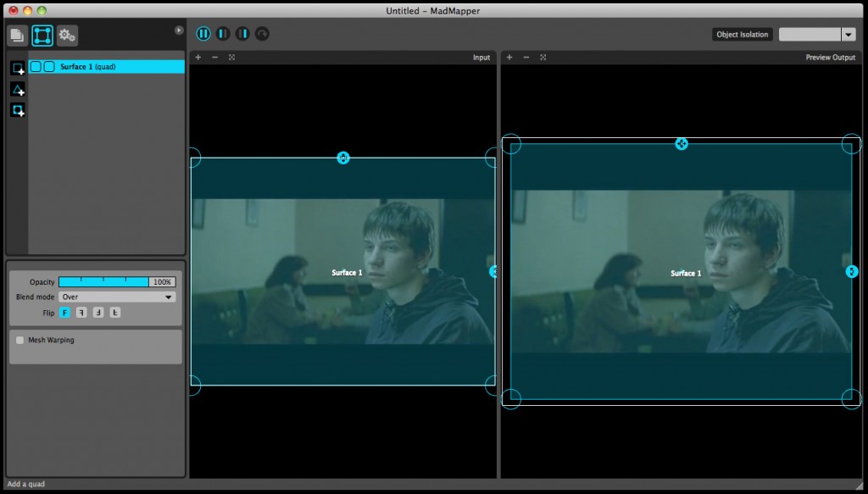The height and width of the screenshot is (494, 868).
Task: Click the Opacity slider bar
Action: 103,282
